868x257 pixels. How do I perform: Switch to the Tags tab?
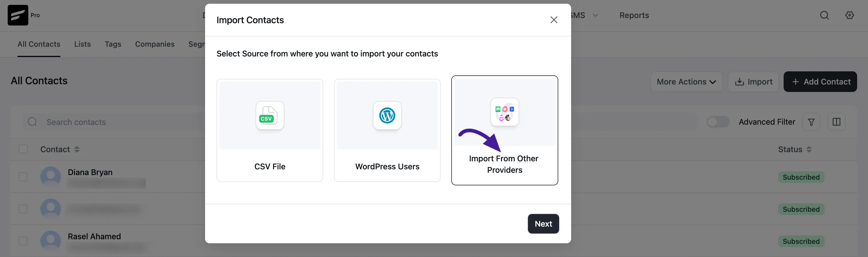pyautogui.click(x=113, y=44)
